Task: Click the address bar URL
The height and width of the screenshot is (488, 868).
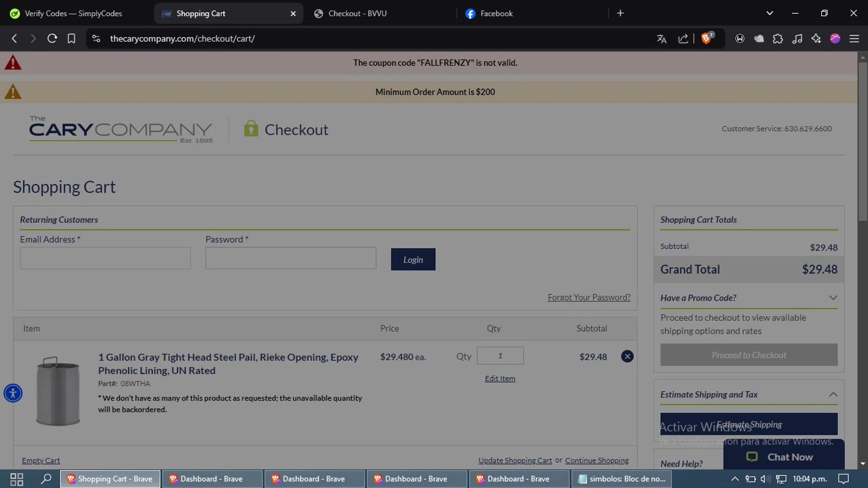Action: click(182, 39)
